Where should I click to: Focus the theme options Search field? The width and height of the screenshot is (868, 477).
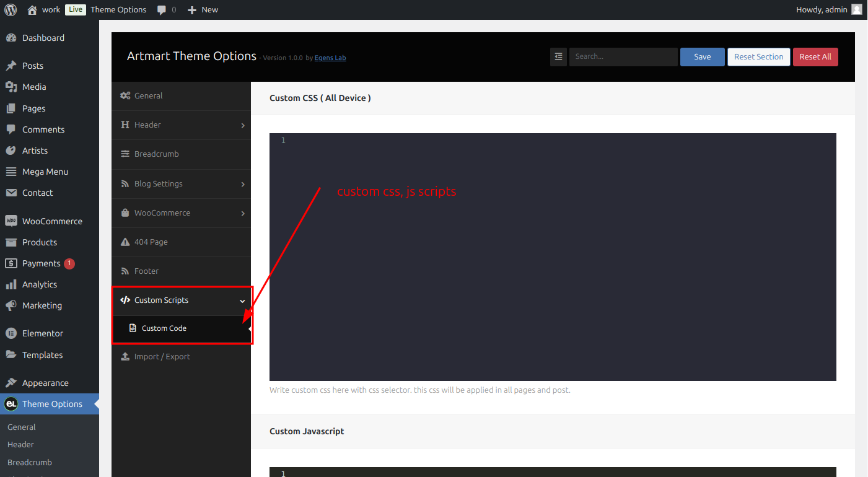coord(623,57)
